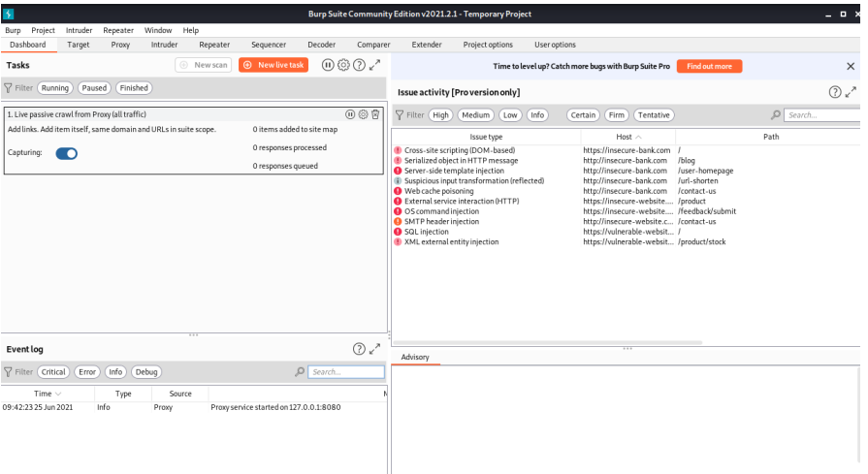Image resolution: width=868 pixels, height=474 pixels.
Task: Click the Issue activity filter funnel icon
Action: tap(400, 115)
